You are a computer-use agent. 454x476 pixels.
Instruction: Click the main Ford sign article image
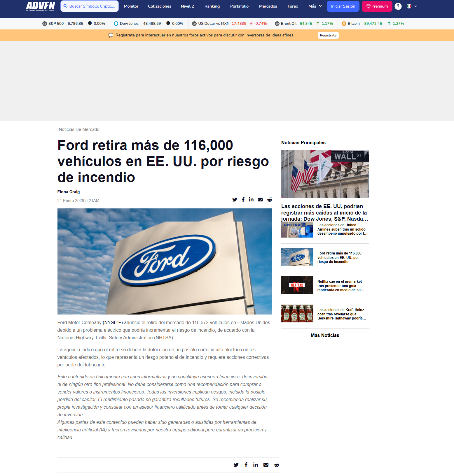coord(165,261)
